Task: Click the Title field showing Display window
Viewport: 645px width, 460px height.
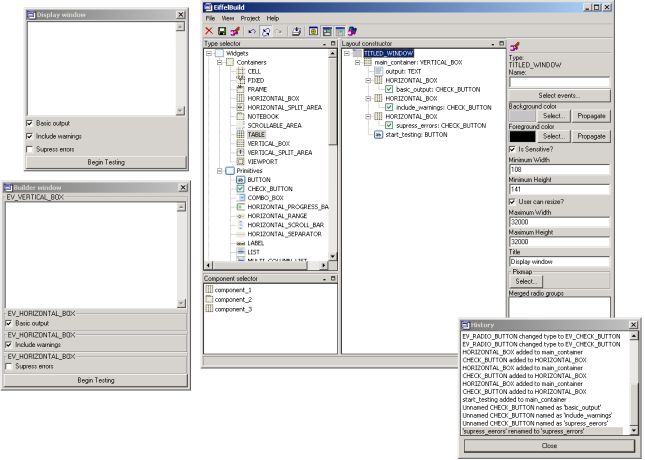Action: coord(559,262)
